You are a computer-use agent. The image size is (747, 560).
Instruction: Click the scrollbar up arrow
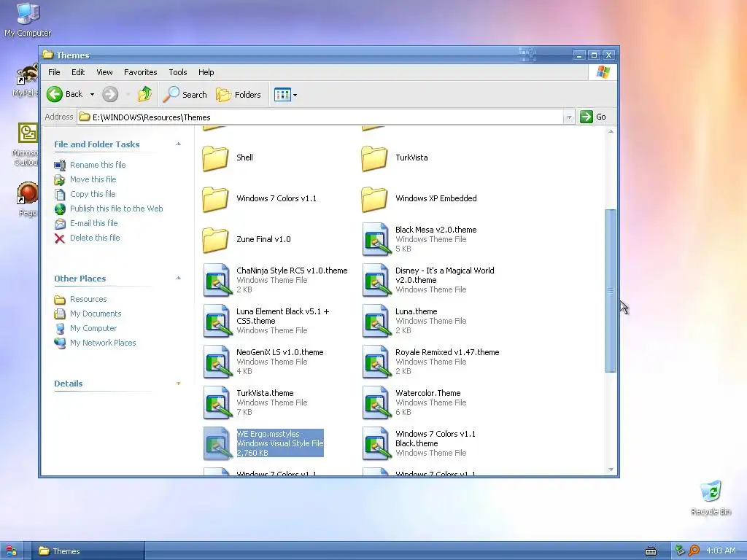tap(611, 131)
